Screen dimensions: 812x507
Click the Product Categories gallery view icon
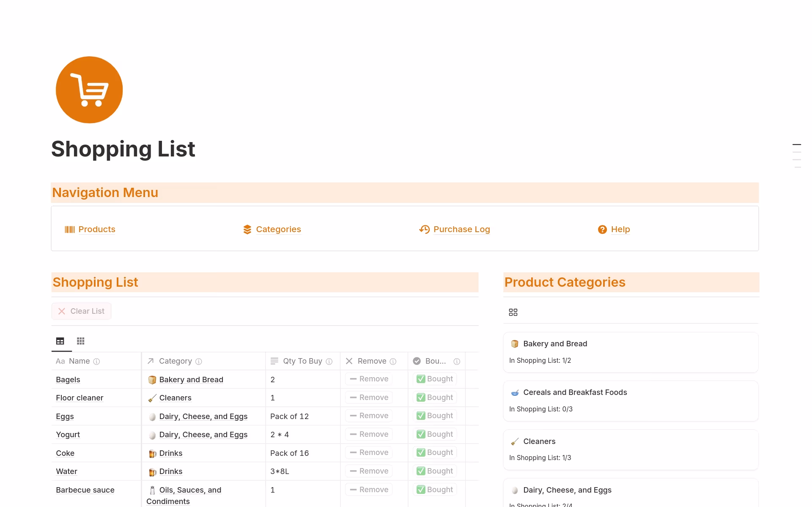coord(513,312)
